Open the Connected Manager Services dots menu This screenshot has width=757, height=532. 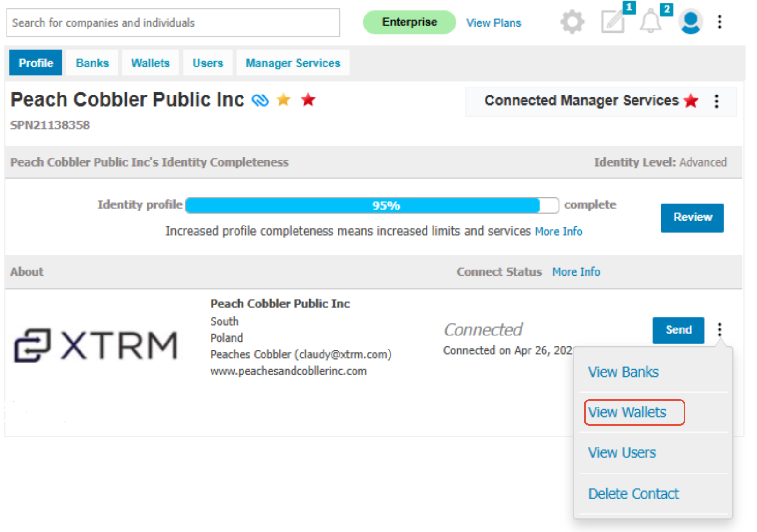716,101
